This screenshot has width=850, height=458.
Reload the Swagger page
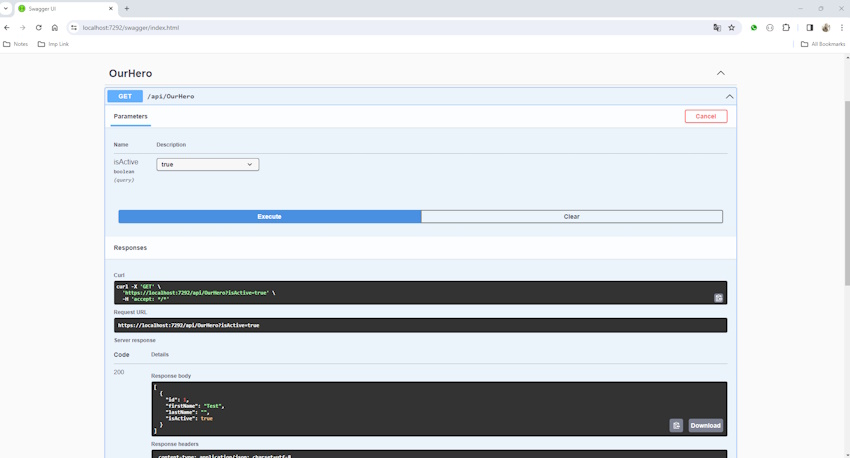38,28
